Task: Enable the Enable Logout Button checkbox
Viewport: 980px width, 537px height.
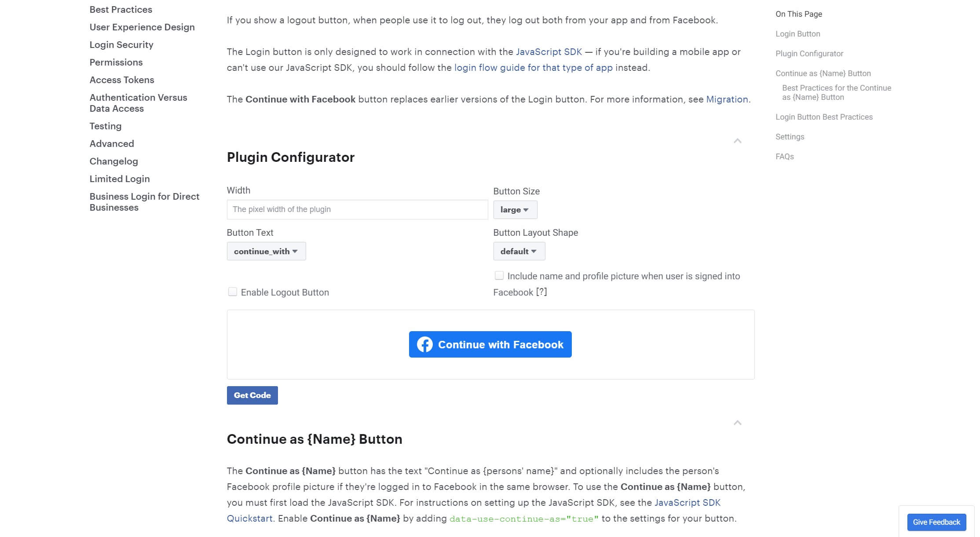Action: tap(233, 292)
